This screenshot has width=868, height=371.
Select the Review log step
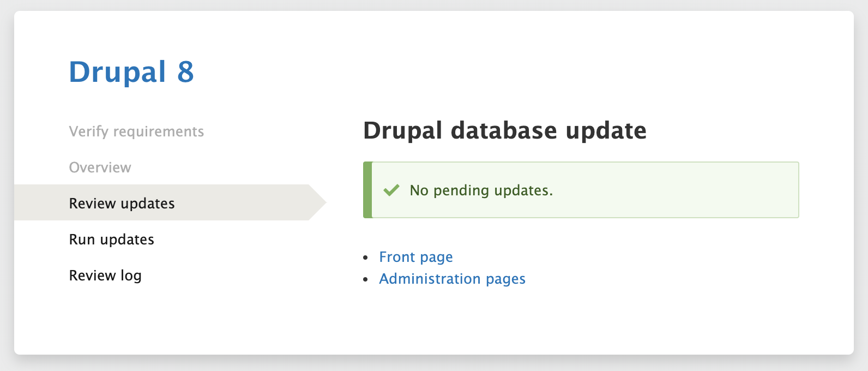[x=105, y=276]
